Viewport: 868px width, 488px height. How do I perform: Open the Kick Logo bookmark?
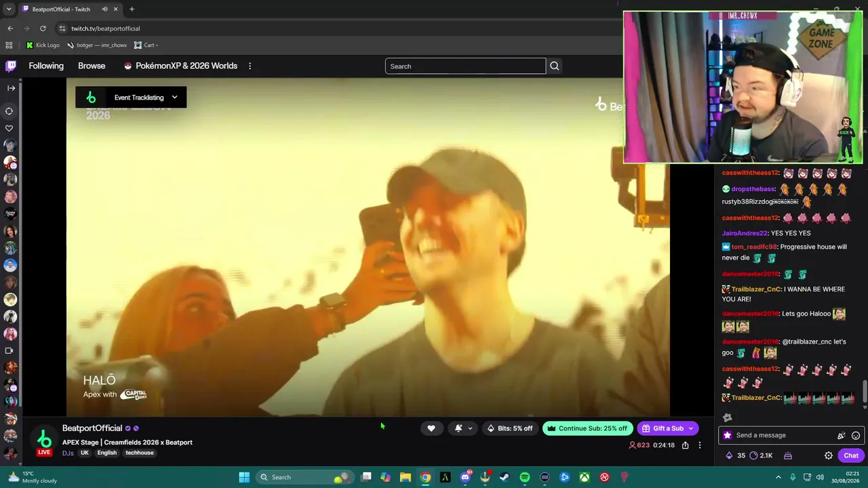(43, 45)
